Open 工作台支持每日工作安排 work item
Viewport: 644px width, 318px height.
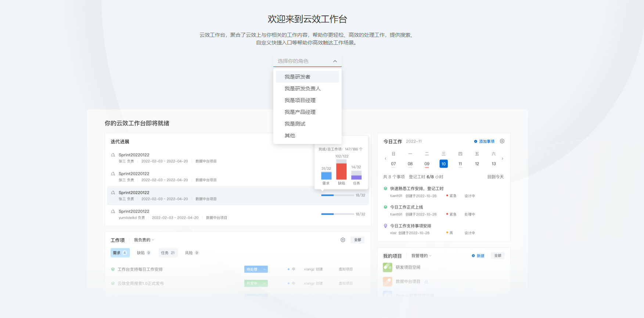(x=140, y=269)
